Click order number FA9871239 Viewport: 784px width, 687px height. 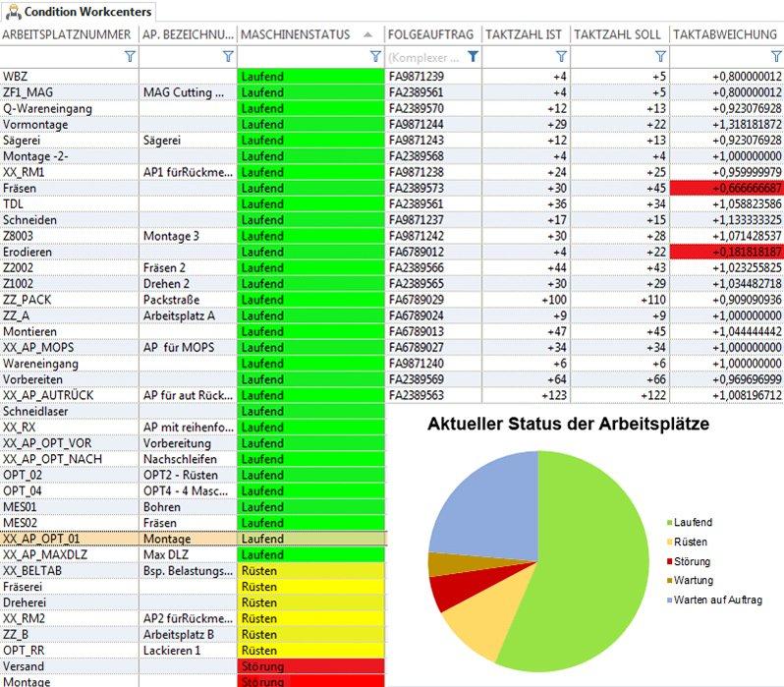[x=416, y=77]
